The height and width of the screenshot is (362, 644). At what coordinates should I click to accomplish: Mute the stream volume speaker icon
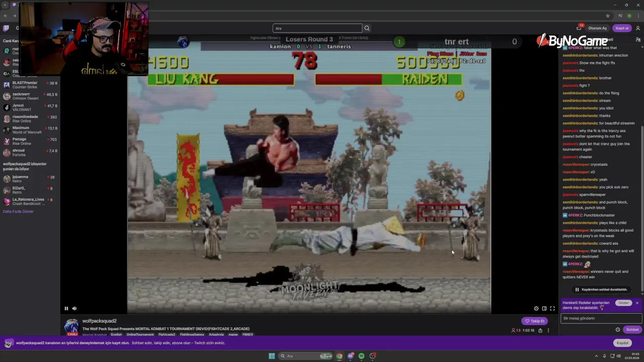point(74,308)
